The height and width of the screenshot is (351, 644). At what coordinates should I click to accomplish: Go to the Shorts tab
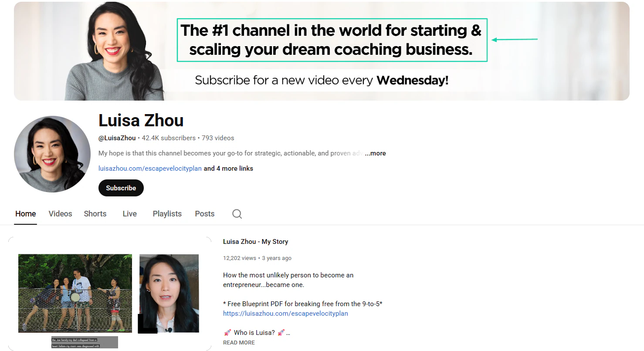click(95, 214)
